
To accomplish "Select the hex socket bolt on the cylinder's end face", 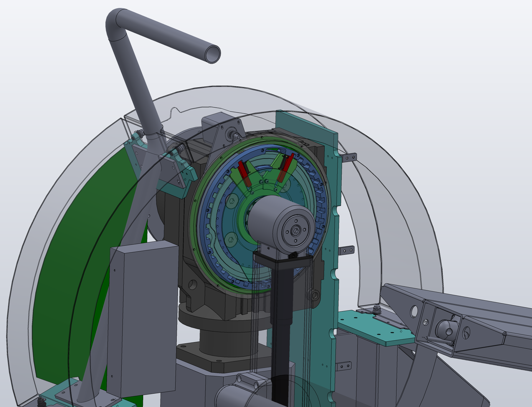I will pyautogui.click(x=295, y=231).
